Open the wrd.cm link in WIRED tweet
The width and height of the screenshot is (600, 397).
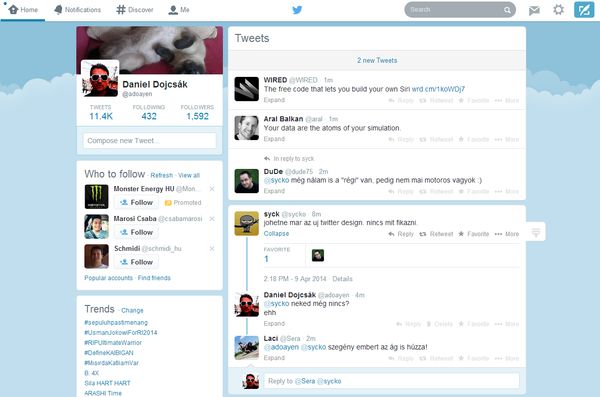point(438,89)
